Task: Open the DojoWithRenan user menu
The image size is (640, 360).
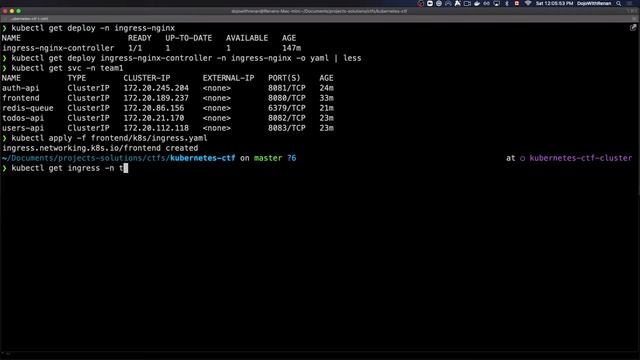Action: click(594, 3)
